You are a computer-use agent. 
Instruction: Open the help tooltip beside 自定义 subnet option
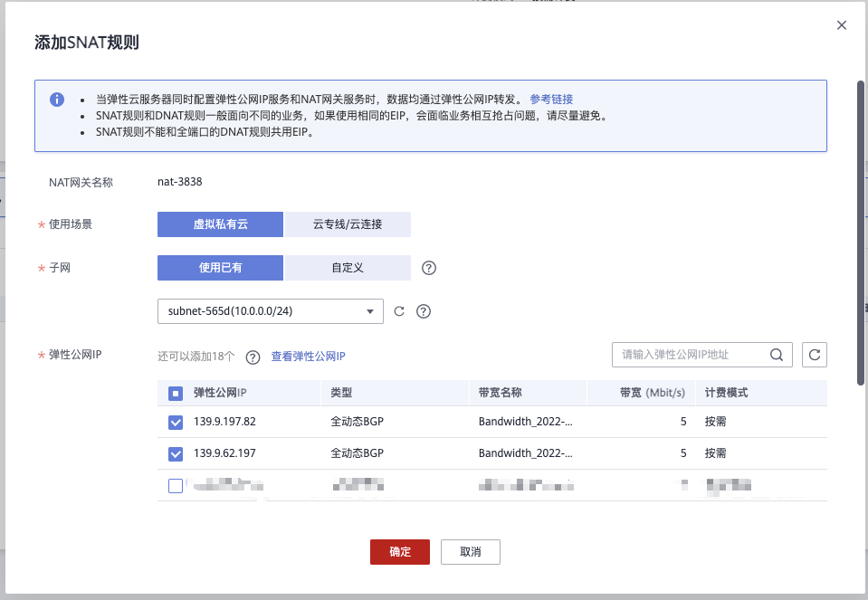tap(429, 267)
